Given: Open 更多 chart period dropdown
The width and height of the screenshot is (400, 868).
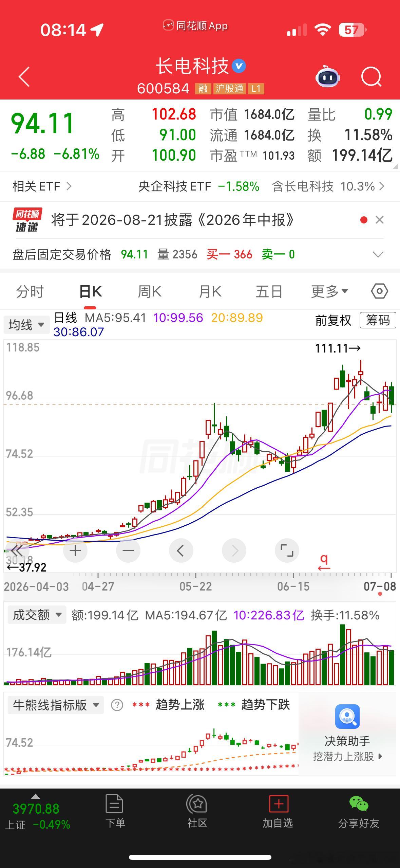Looking at the screenshot, I should (x=329, y=291).
